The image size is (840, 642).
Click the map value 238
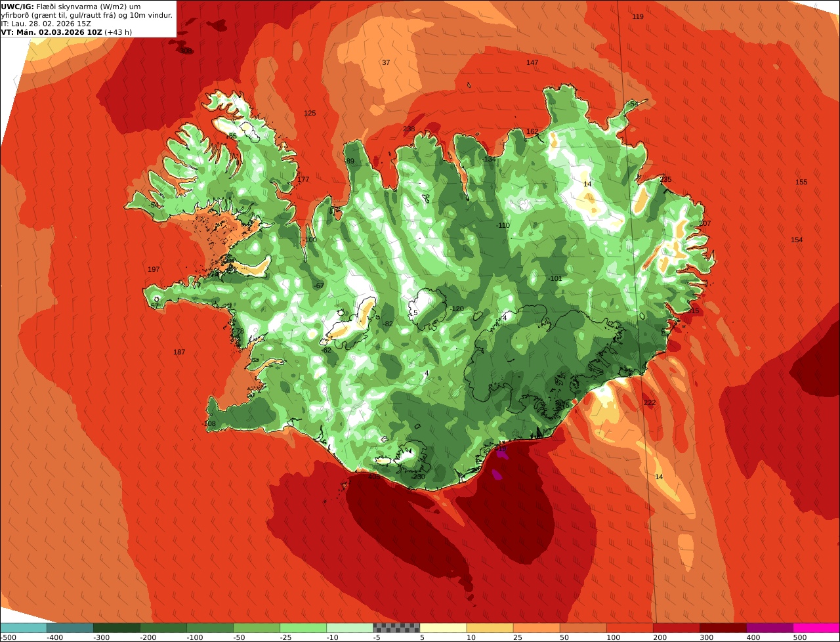409,129
